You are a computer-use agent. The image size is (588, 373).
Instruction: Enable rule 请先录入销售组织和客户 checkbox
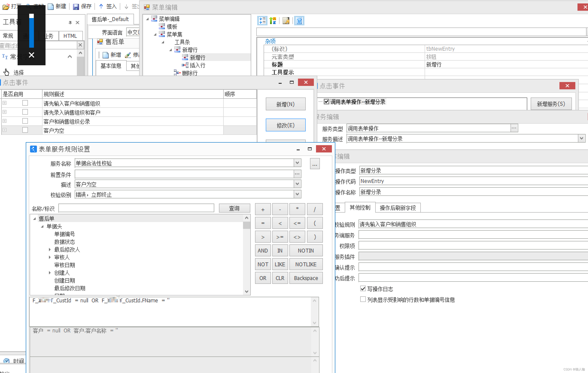pyautogui.click(x=25, y=112)
